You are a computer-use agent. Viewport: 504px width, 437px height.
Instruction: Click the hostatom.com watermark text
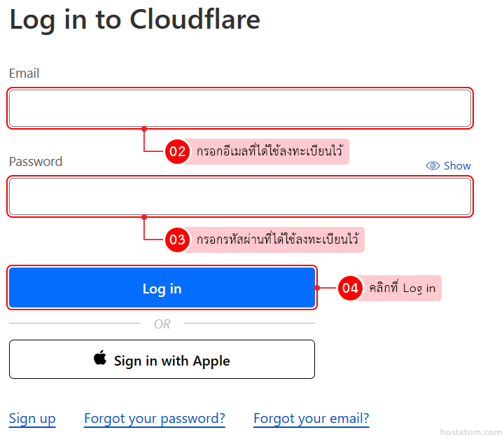point(471,432)
